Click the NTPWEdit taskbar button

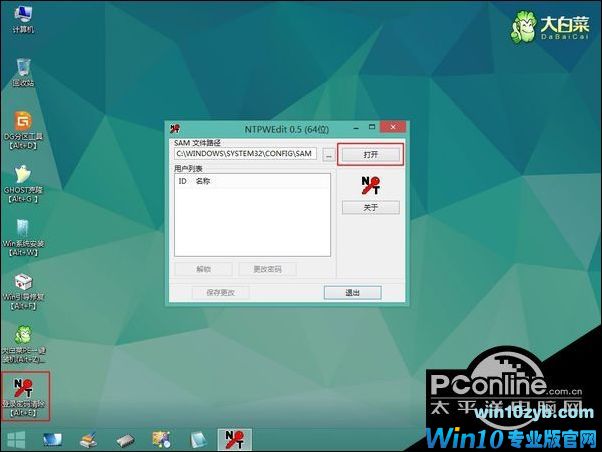pos(234,439)
